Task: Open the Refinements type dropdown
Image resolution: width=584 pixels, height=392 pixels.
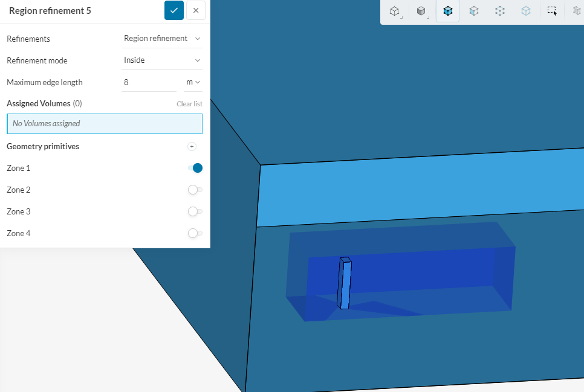Action: (x=162, y=39)
